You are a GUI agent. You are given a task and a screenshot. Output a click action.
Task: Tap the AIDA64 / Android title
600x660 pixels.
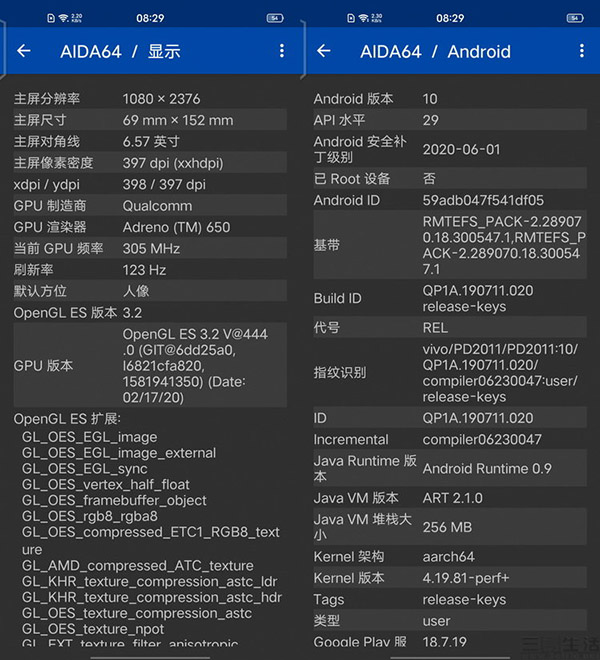(x=435, y=51)
